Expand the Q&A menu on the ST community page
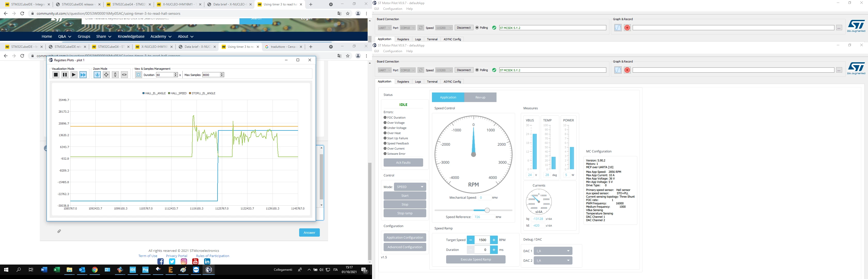The width and height of the screenshot is (868, 279). pyautogui.click(x=65, y=36)
